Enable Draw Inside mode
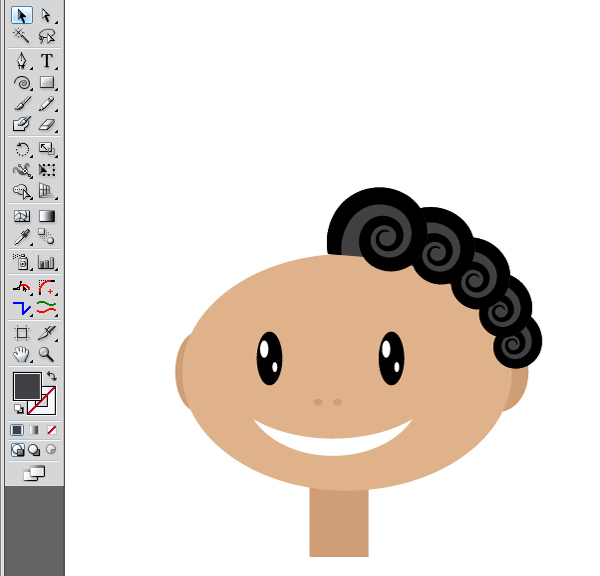This screenshot has height=576, width=600. [x=51, y=449]
